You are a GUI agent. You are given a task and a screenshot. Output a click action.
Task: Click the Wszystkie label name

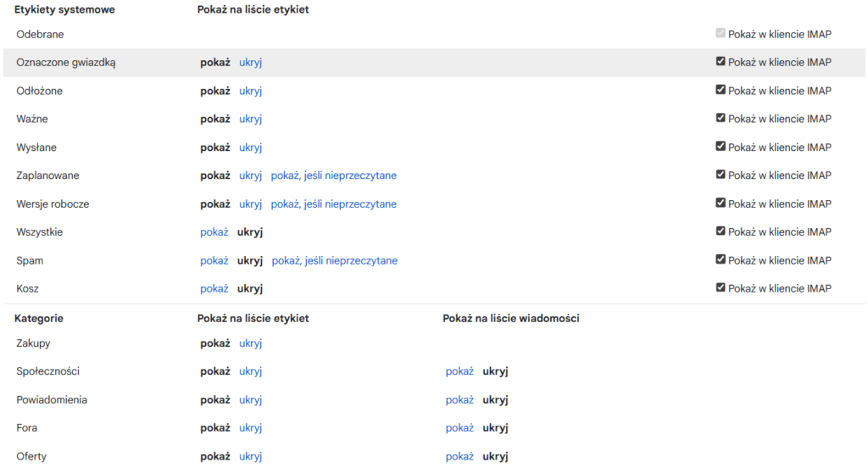pos(39,232)
